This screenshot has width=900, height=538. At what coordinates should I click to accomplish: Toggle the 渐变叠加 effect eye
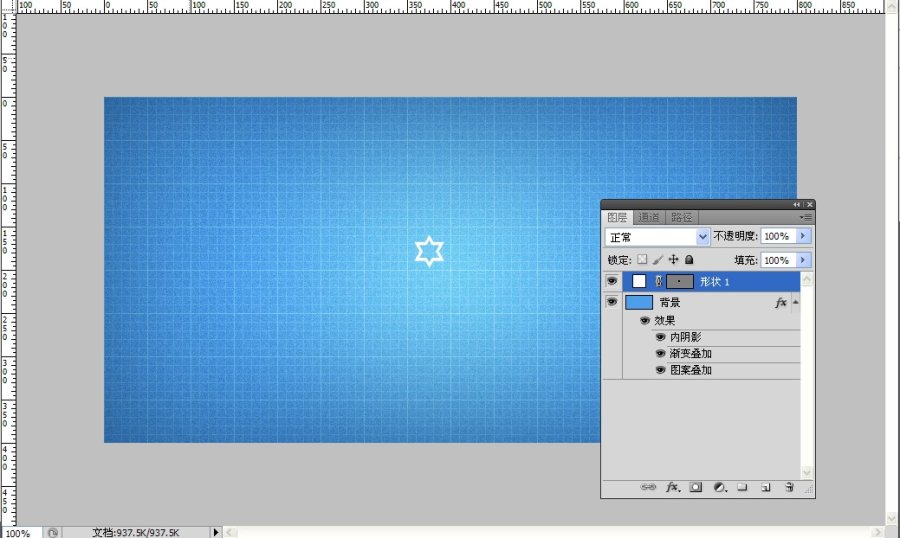(660, 354)
